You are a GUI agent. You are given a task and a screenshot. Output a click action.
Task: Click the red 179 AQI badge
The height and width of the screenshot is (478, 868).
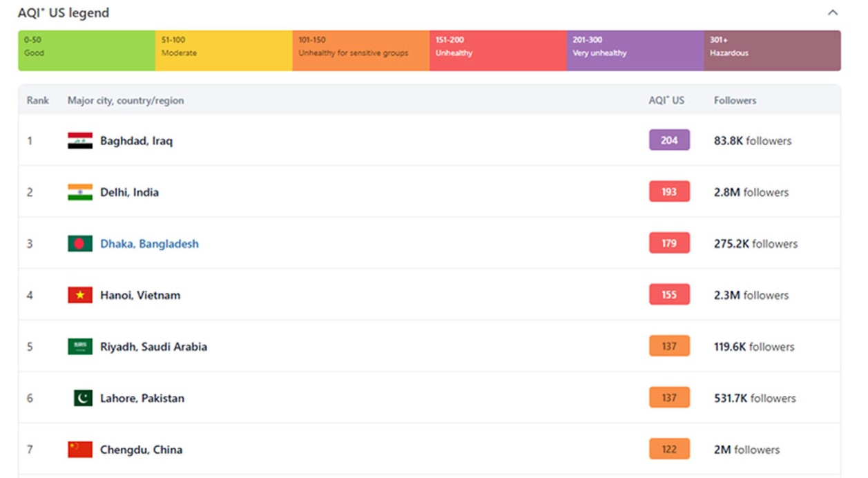[669, 243]
